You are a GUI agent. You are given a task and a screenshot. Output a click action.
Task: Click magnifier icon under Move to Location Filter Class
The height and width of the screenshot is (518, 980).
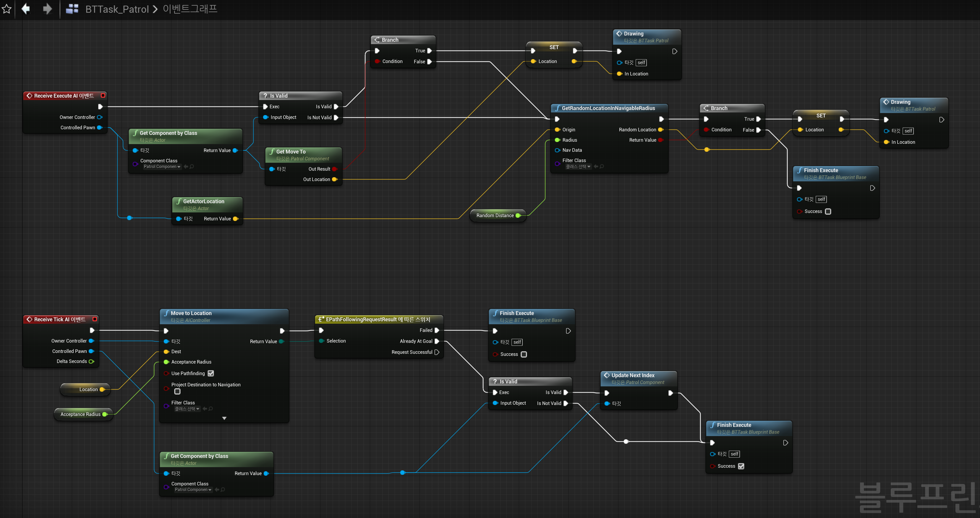[x=211, y=409]
